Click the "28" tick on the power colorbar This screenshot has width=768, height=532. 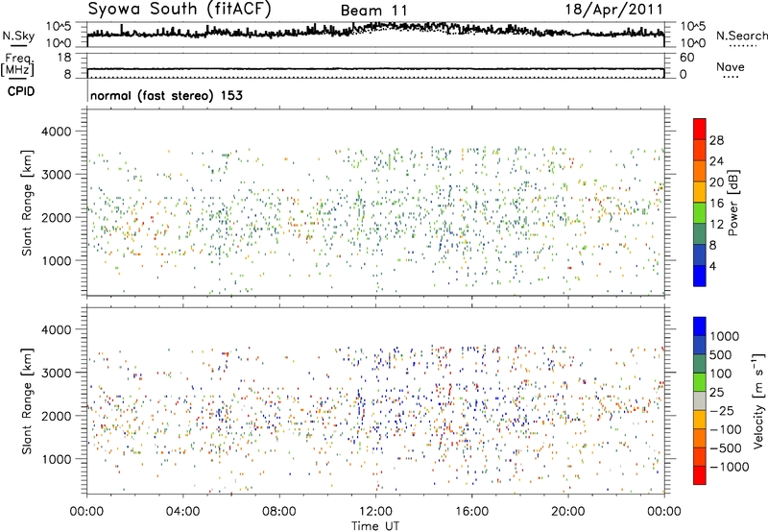click(x=716, y=140)
